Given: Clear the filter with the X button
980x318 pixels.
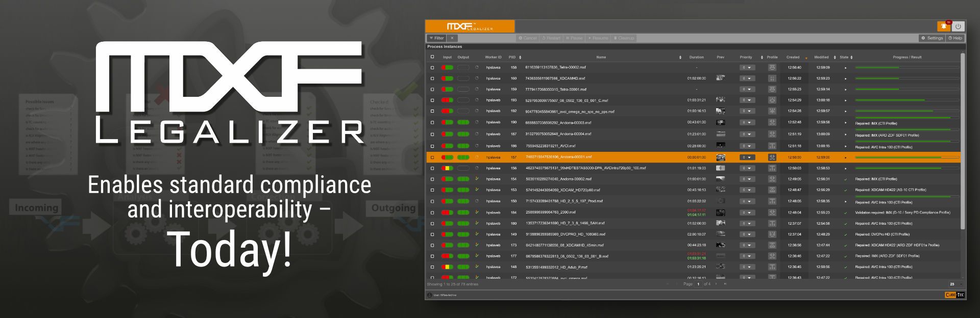Looking at the screenshot, I should click(x=452, y=38).
